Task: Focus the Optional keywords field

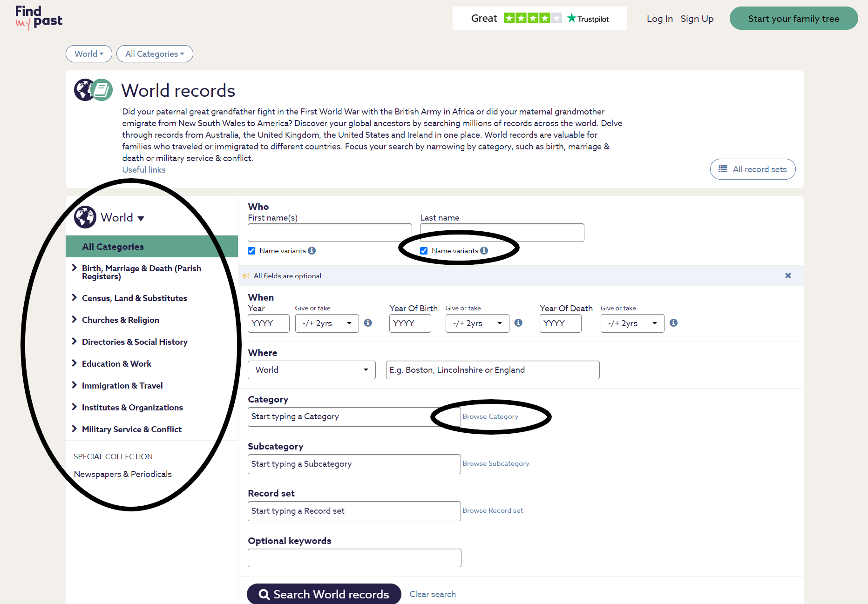Action: tap(354, 558)
